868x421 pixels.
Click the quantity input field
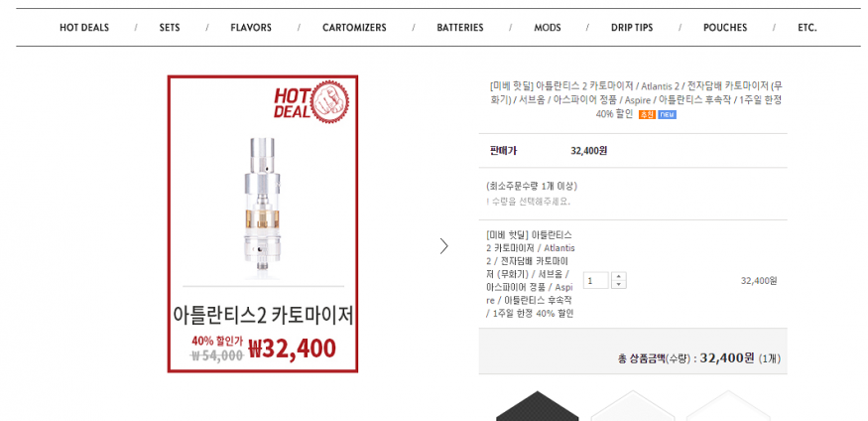596,280
